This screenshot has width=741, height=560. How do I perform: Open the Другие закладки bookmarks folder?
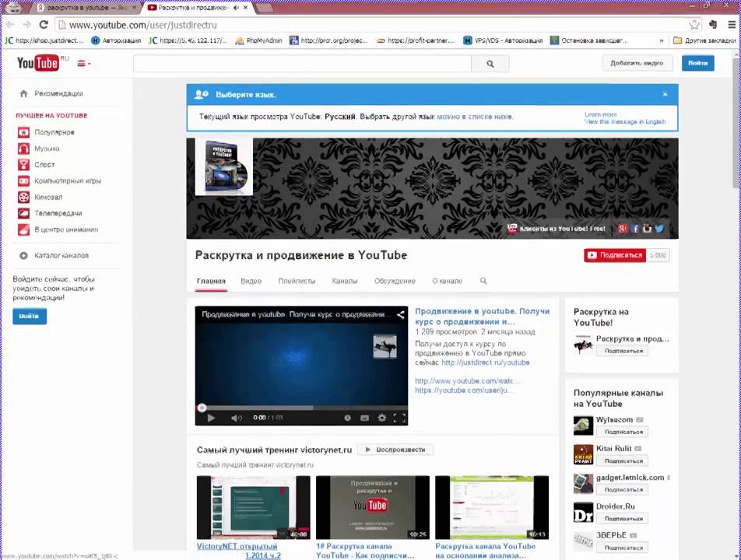tap(704, 40)
